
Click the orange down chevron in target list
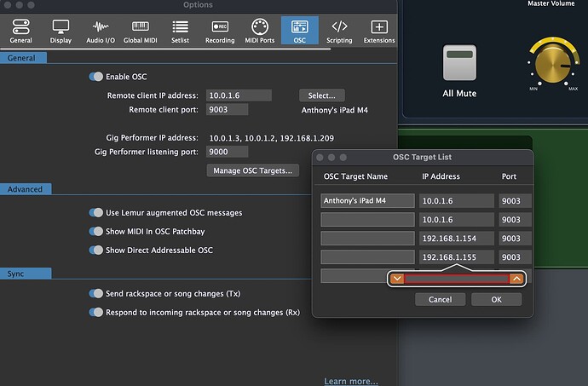coord(396,279)
